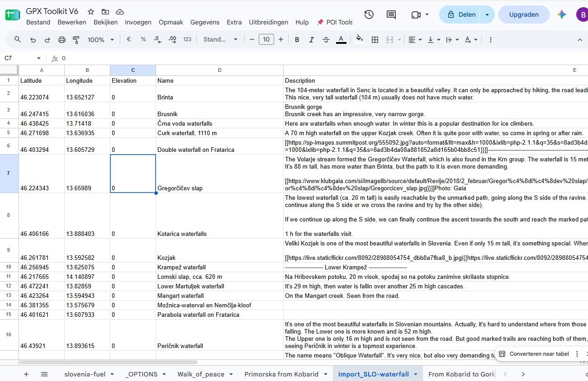Toggle Italic formatting
588x381 pixels.
click(x=311, y=40)
